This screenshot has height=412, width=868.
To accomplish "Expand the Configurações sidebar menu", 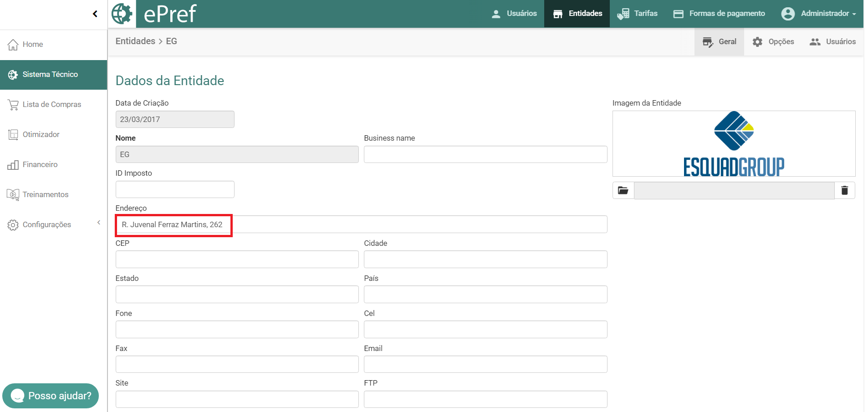I will [x=47, y=224].
